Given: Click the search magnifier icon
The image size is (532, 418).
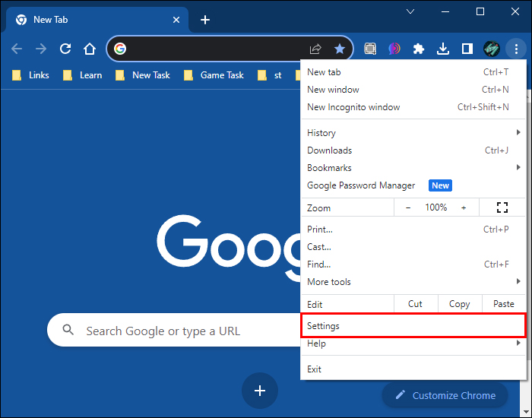Looking at the screenshot, I should point(68,329).
